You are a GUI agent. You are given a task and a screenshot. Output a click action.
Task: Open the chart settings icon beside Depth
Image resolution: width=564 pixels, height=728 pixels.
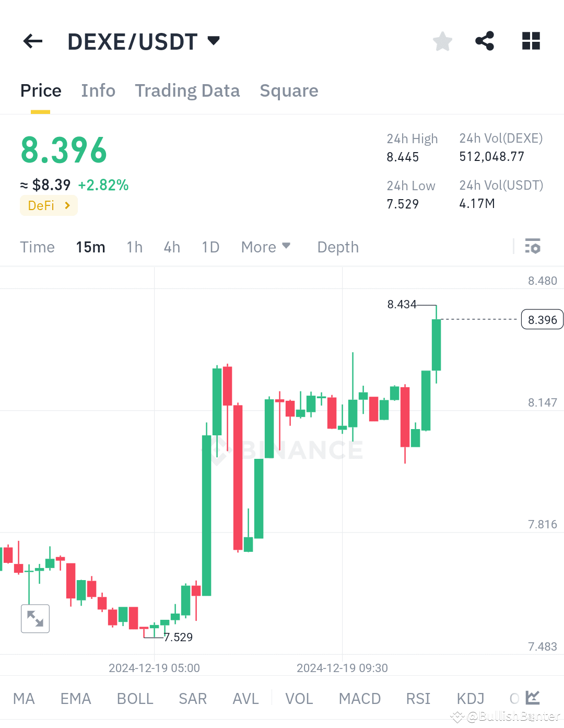pyautogui.click(x=533, y=246)
